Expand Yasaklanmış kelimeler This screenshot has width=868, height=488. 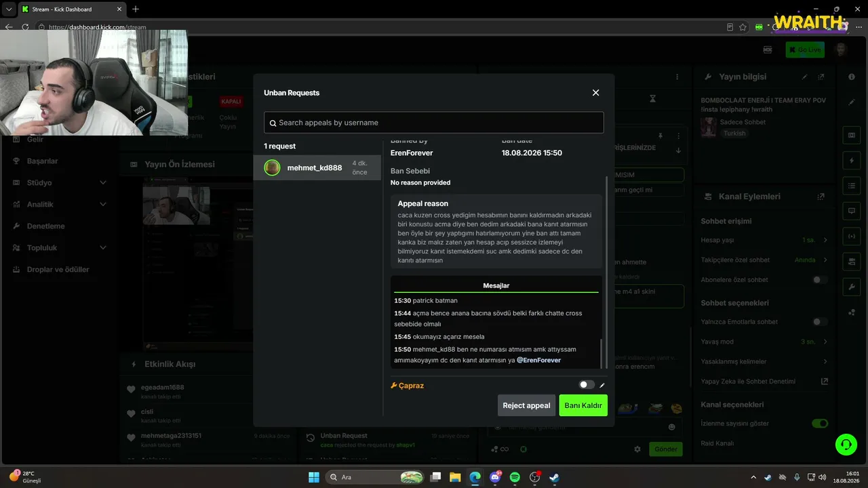pyautogui.click(x=825, y=361)
